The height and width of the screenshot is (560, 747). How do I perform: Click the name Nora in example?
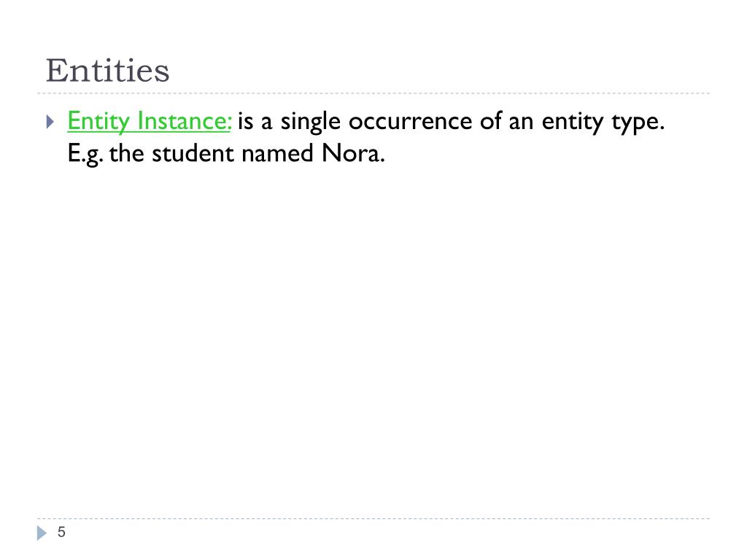tap(353, 153)
